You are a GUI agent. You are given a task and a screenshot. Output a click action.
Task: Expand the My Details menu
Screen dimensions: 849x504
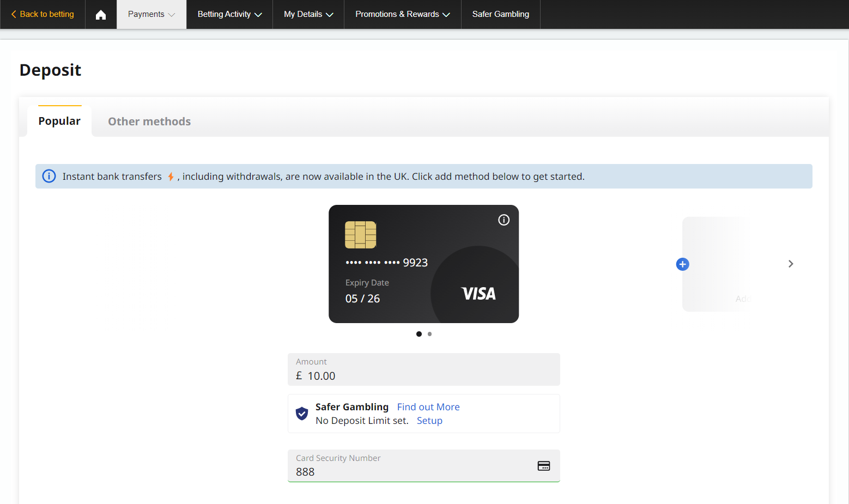(308, 14)
